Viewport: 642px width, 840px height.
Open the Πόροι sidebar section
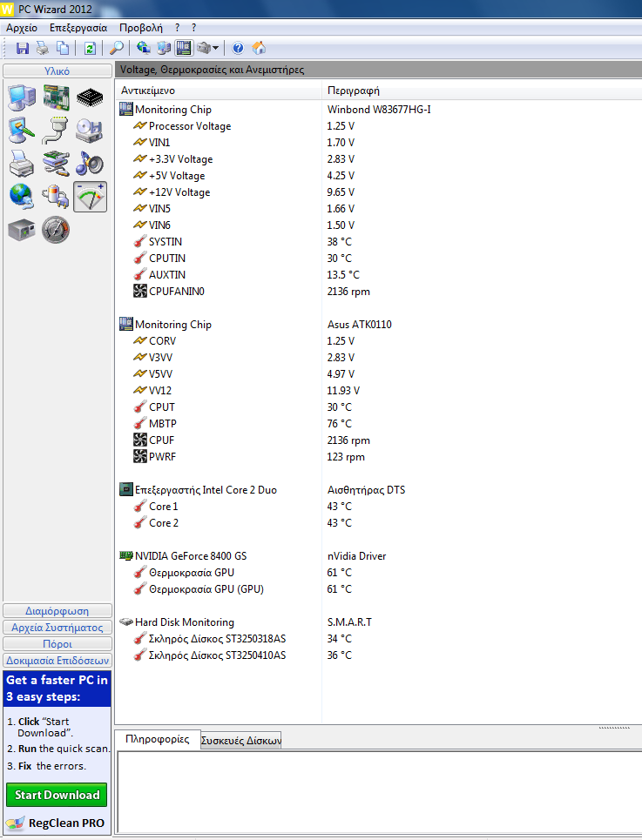click(x=57, y=644)
